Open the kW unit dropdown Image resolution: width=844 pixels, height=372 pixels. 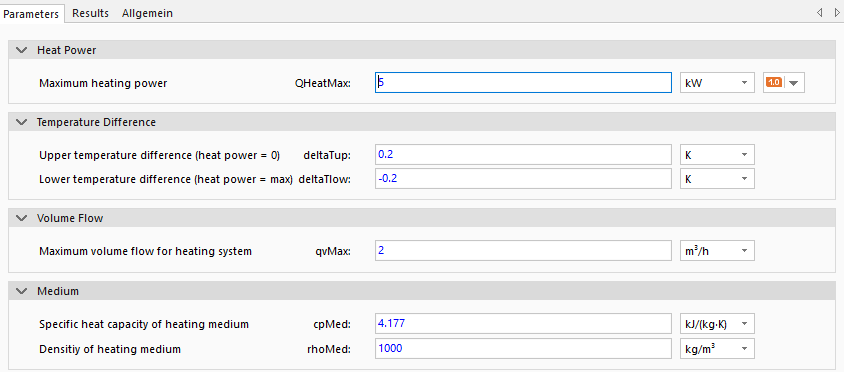pyautogui.click(x=717, y=83)
